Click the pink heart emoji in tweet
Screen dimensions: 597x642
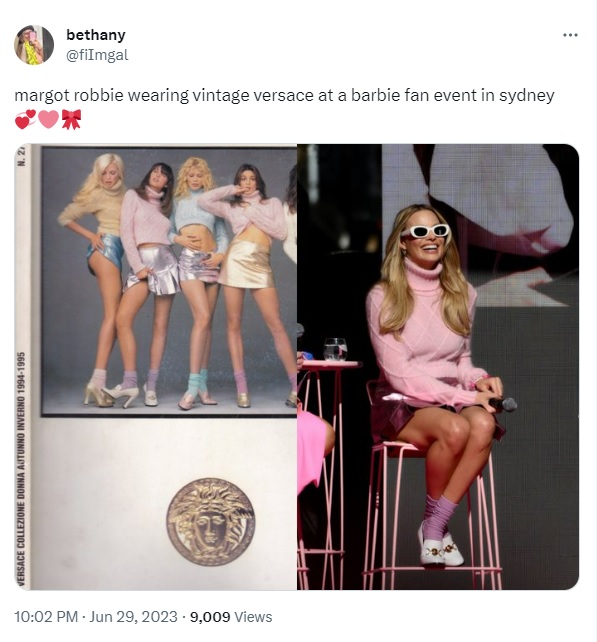[48, 119]
